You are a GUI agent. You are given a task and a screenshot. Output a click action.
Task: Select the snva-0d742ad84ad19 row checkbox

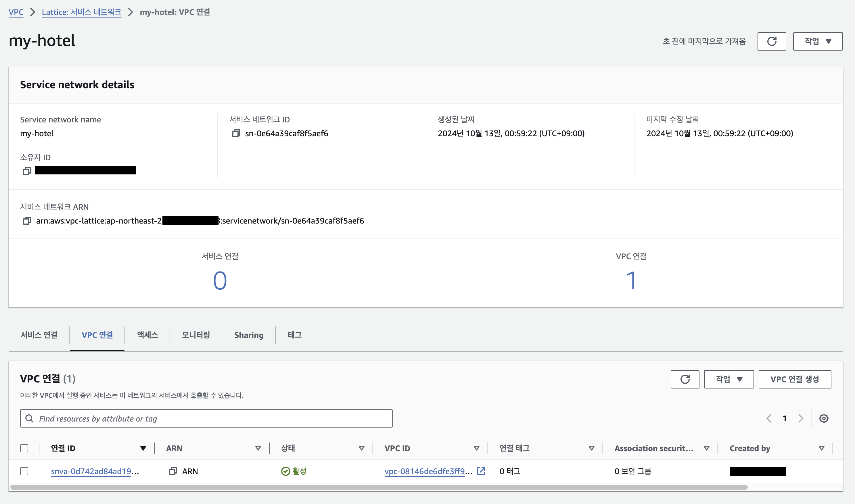pos(24,471)
